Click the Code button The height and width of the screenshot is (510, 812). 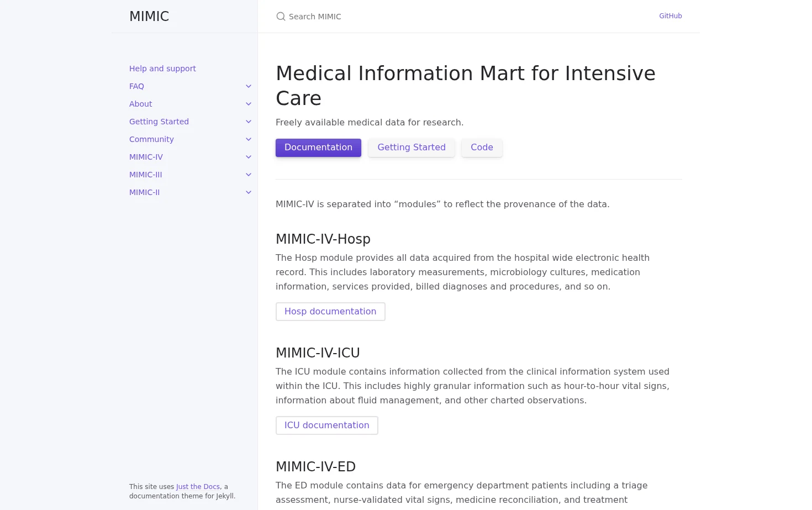pyautogui.click(x=482, y=148)
